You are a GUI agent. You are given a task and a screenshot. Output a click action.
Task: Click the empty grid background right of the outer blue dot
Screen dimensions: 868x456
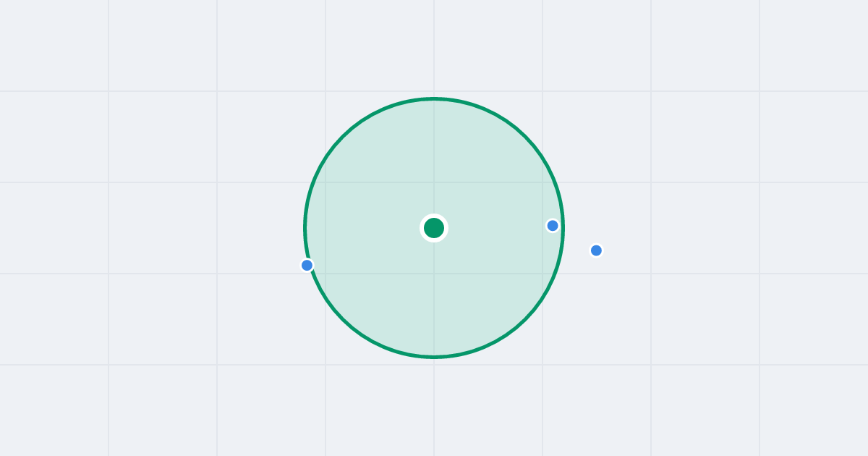click(x=723, y=250)
